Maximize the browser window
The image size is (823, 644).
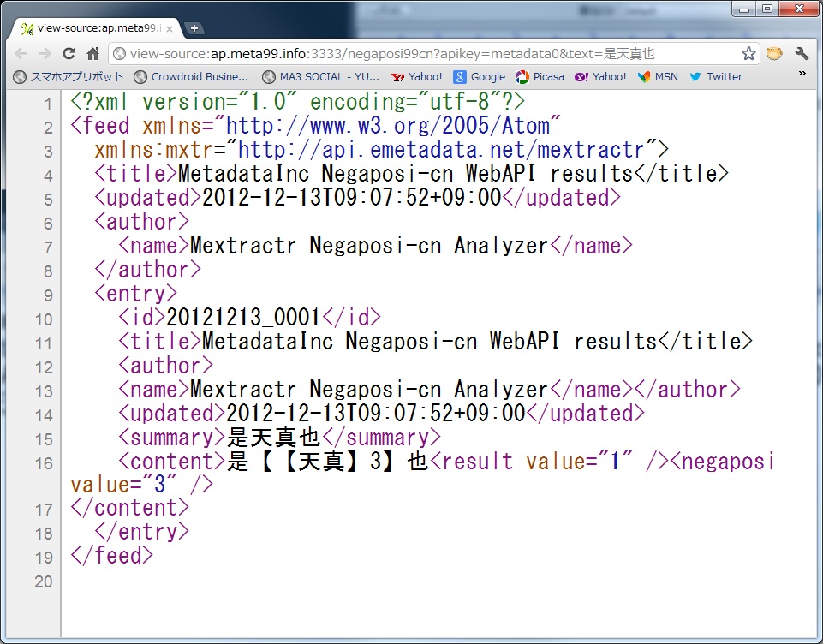767,9
